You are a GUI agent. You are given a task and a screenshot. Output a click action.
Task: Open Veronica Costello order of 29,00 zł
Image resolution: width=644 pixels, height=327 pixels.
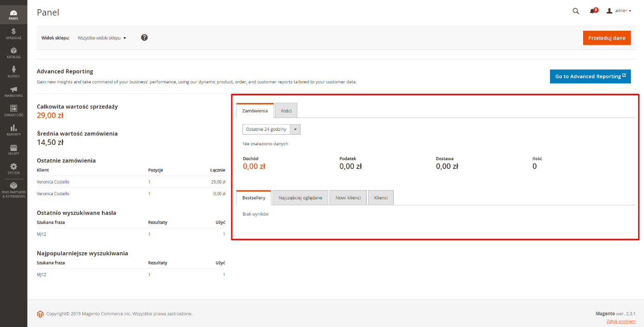tap(131, 182)
